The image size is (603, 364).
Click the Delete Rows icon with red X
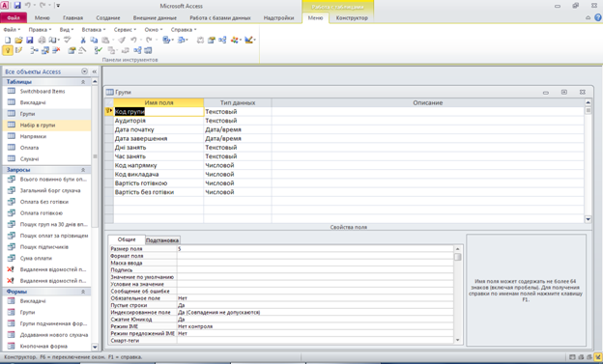[56, 50]
